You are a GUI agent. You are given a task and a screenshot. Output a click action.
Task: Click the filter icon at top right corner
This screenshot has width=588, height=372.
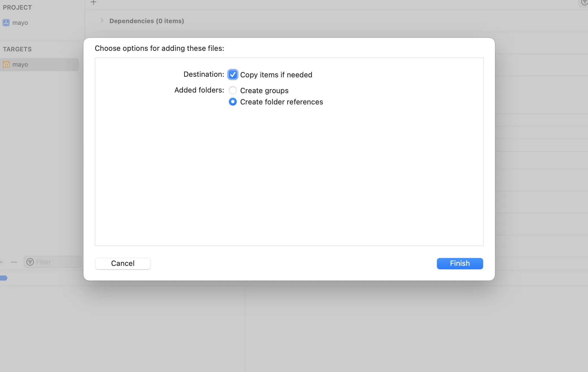click(x=584, y=3)
